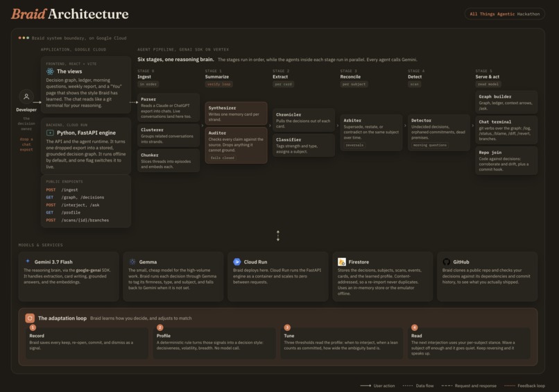Select the Reconcile stage heading
Screen dimensions: 559x392
pyautogui.click(x=350, y=77)
